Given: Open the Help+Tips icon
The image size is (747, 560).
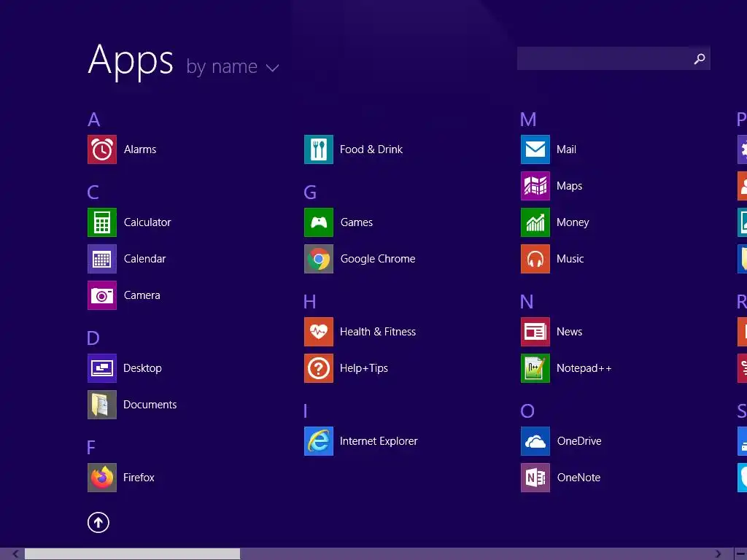Looking at the screenshot, I should pos(319,368).
